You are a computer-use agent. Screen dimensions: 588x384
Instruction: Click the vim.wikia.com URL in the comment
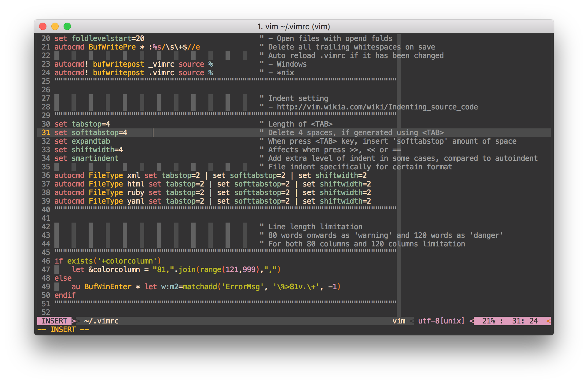click(377, 107)
